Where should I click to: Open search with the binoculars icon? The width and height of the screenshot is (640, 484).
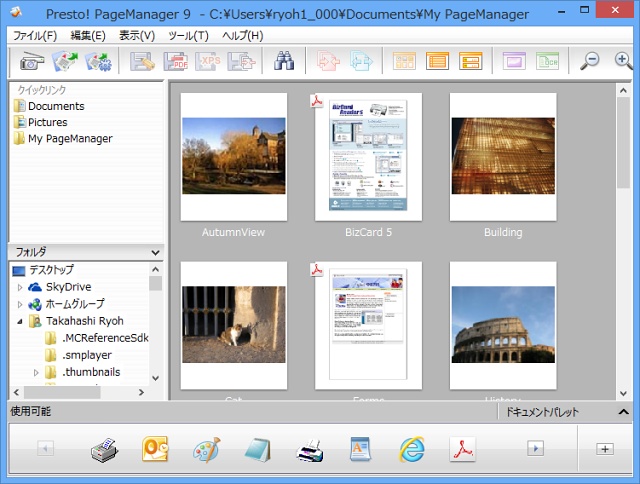(x=284, y=61)
